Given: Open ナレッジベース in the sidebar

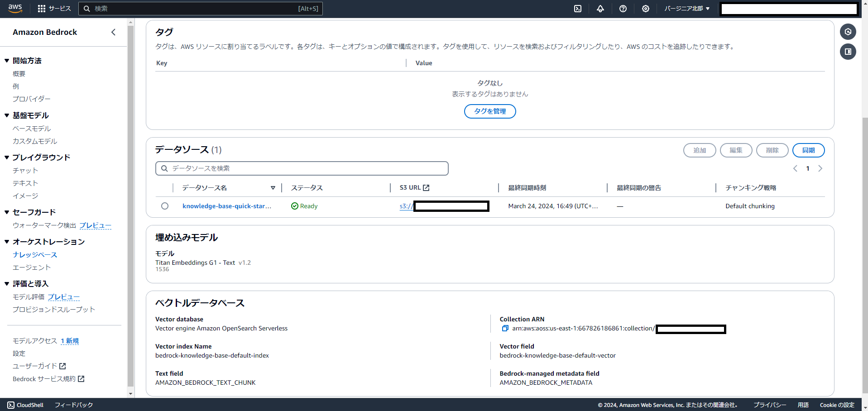Looking at the screenshot, I should pos(35,255).
